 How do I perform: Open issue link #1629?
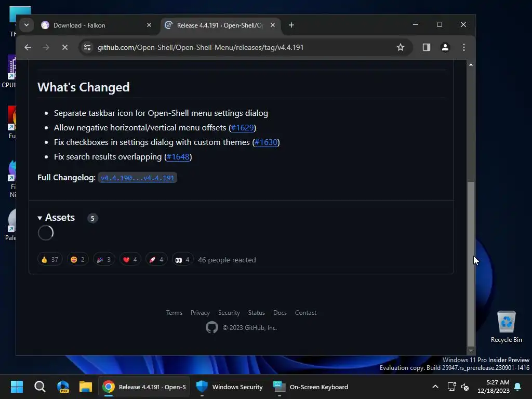tap(242, 128)
